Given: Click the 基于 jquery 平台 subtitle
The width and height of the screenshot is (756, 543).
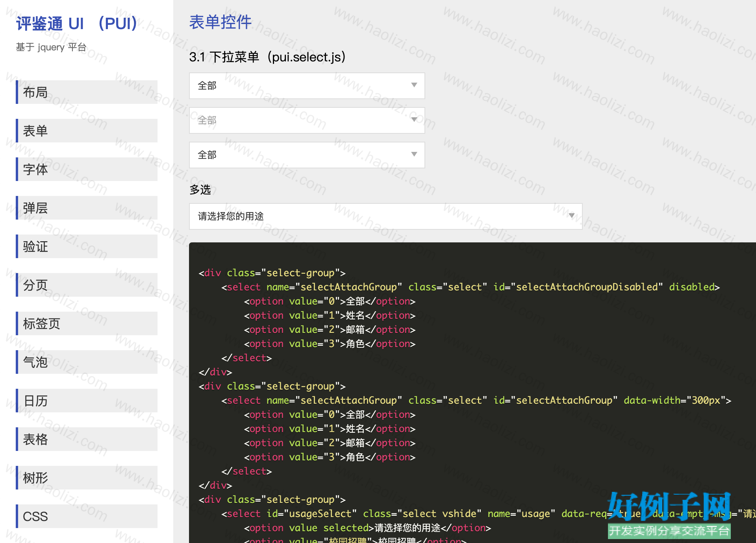Looking at the screenshot, I should pyautogui.click(x=51, y=47).
